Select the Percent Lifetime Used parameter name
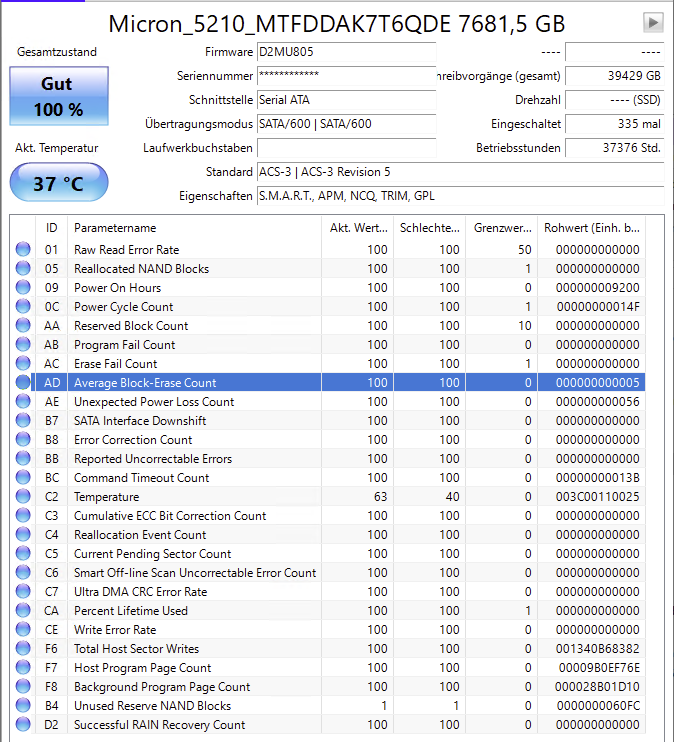Image resolution: width=674 pixels, height=742 pixels. [131, 611]
